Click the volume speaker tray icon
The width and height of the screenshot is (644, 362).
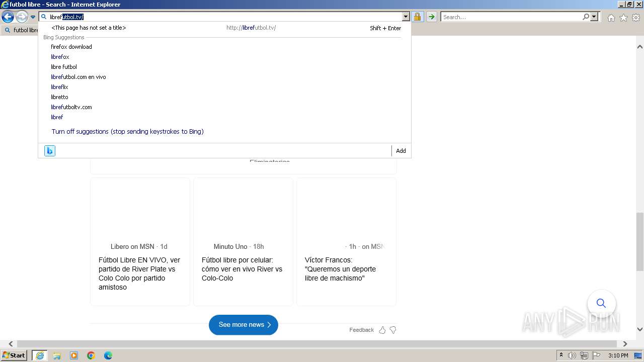572,355
